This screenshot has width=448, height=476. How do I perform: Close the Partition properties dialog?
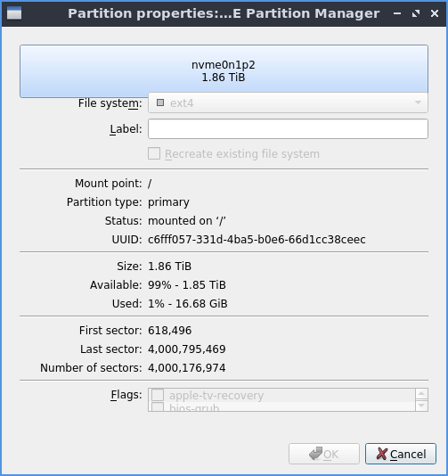click(x=435, y=13)
